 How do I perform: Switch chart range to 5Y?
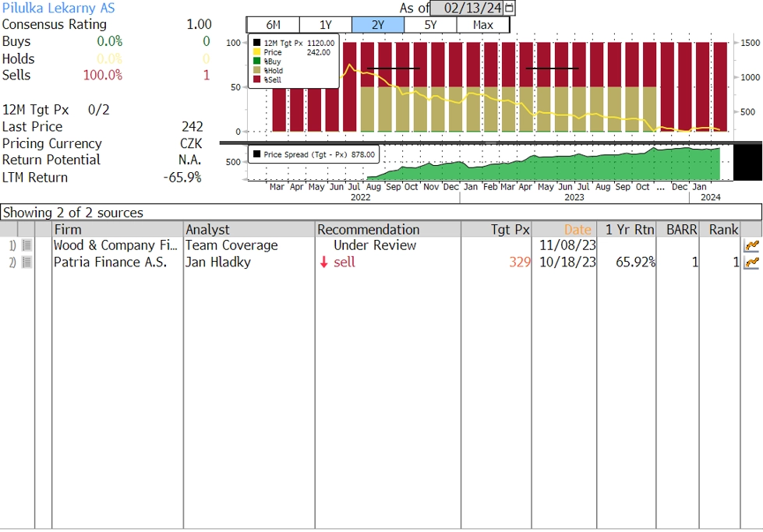tap(431, 25)
